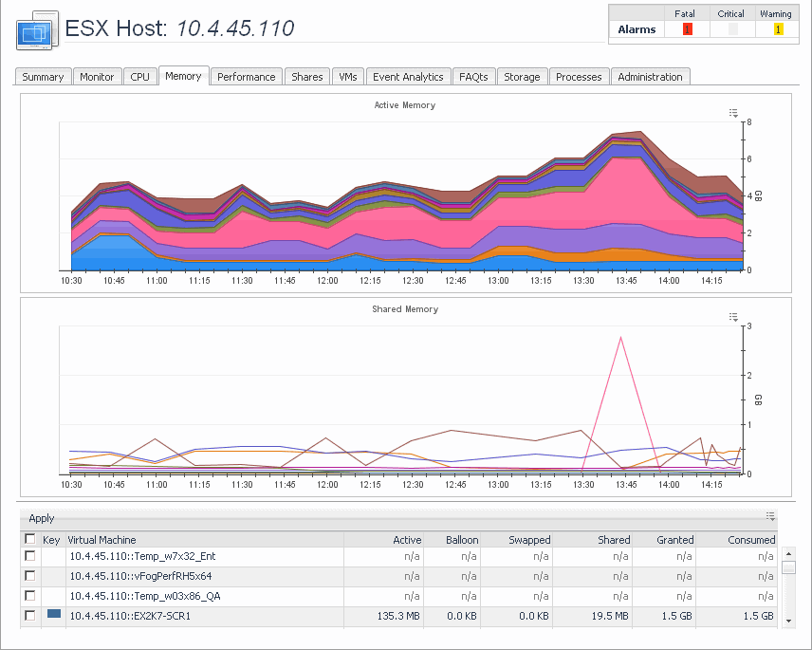Tick the checkbox for Temp_w7x32_Ent
This screenshot has height=650, width=812.
30,556
